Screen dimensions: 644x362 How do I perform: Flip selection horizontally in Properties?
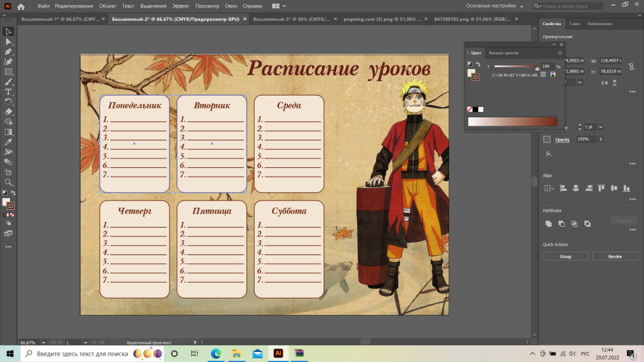coord(604,83)
